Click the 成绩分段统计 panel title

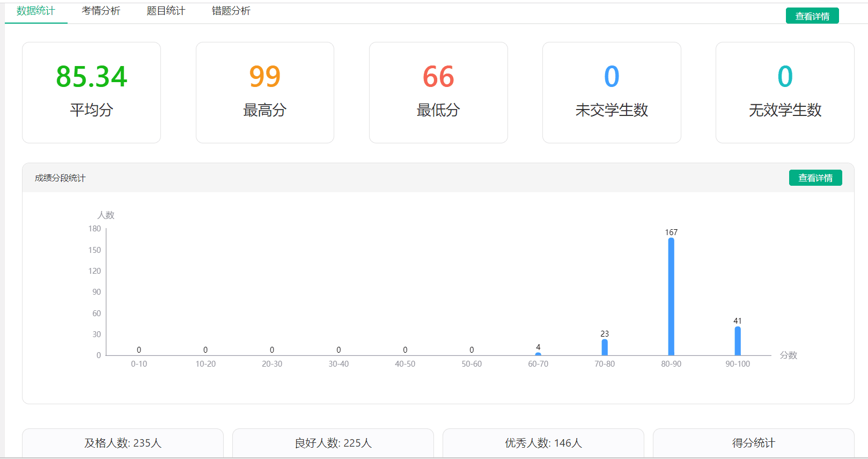(60, 178)
